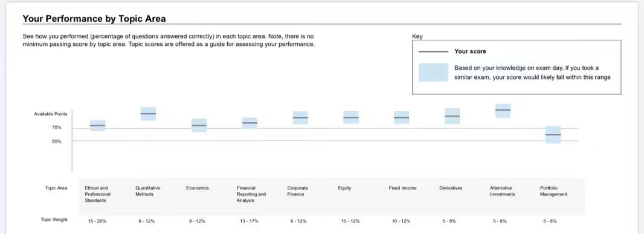
Task: Click the Alternative Investments topic label
Action: pos(502,191)
